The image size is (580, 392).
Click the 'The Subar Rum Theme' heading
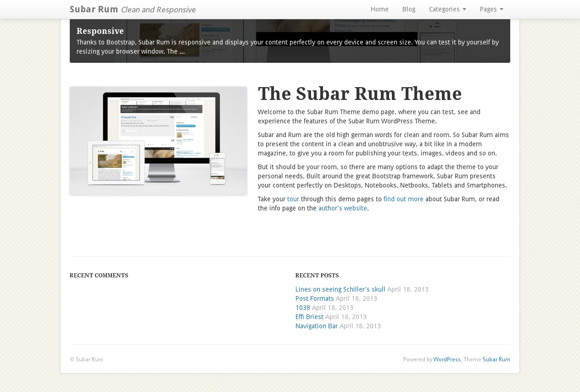click(360, 94)
